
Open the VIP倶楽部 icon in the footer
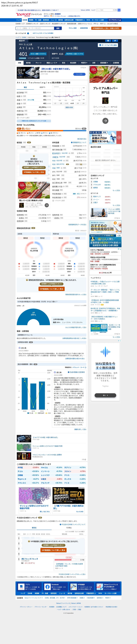coord(74,587)
